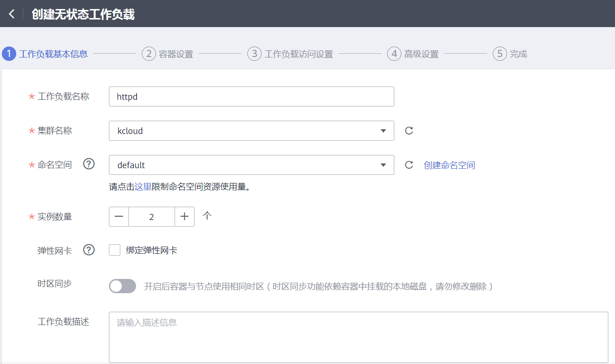Viewport: 615px width, 364px height.
Task: Click the 时区同步 description text
Action: click(318, 286)
